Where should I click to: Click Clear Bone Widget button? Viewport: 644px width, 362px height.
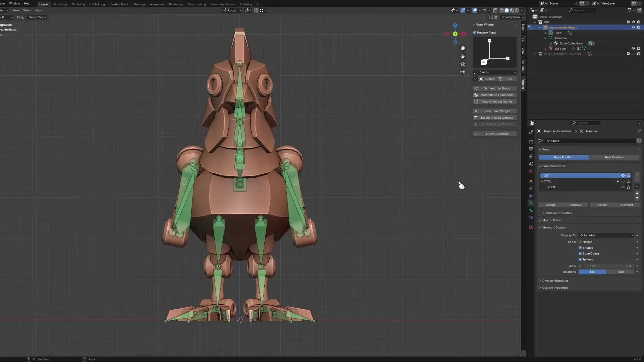[x=495, y=111]
